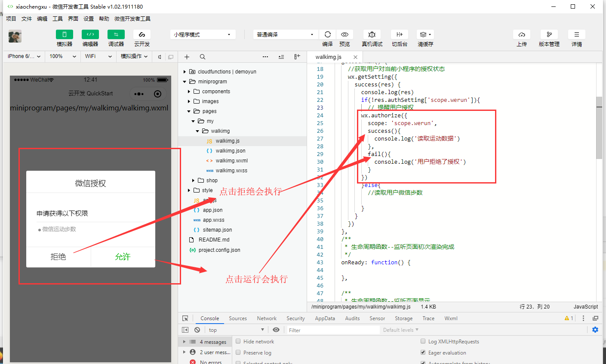This screenshot has height=364, width=606.
Task: Toggle the 调试器 debugger panel button
Action: tap(116, 34)
